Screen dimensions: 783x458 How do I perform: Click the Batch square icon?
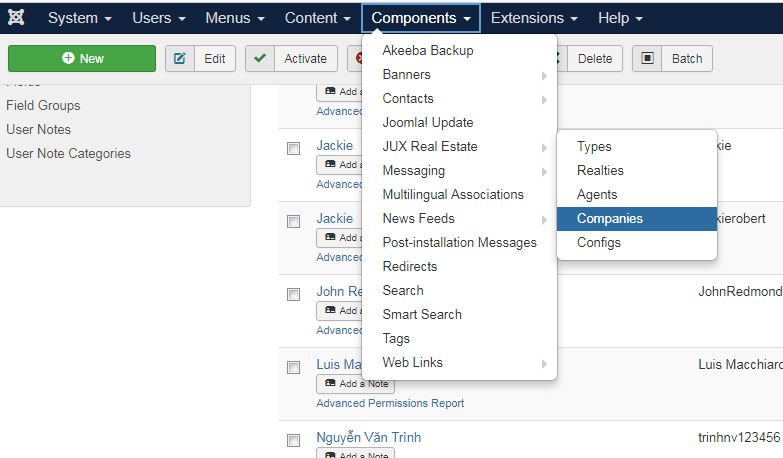pos(647,58)
